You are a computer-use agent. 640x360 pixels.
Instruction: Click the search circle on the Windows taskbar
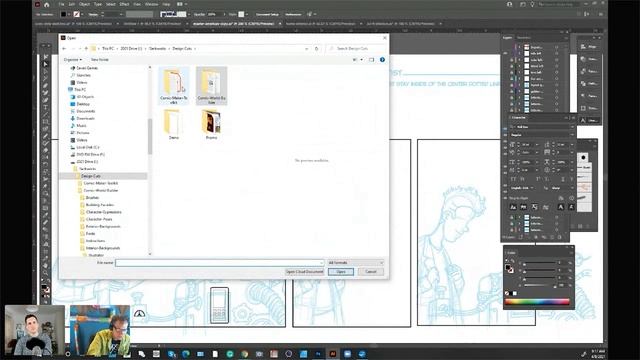68,354
